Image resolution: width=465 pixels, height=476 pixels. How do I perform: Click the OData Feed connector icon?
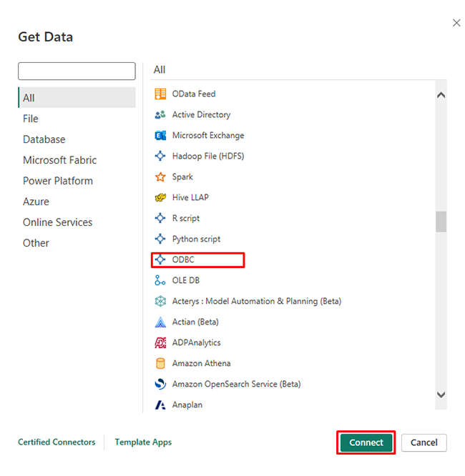[160, 94]
